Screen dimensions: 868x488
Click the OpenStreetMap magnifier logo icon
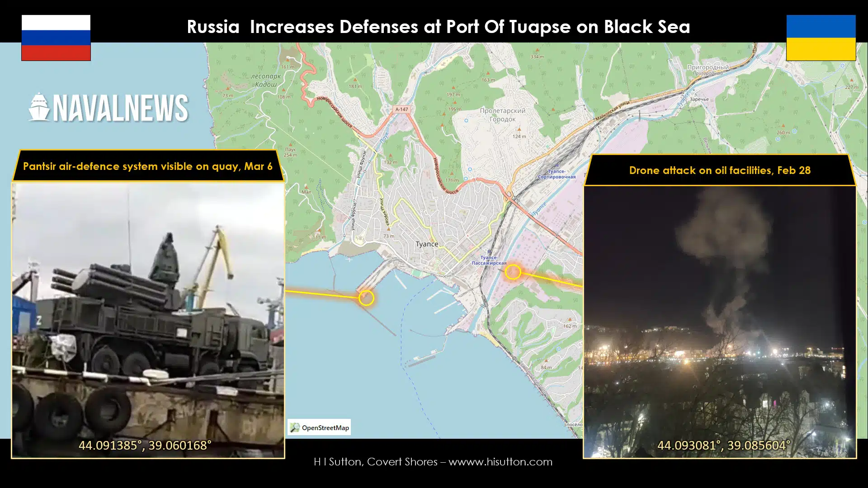click(295, 427)
